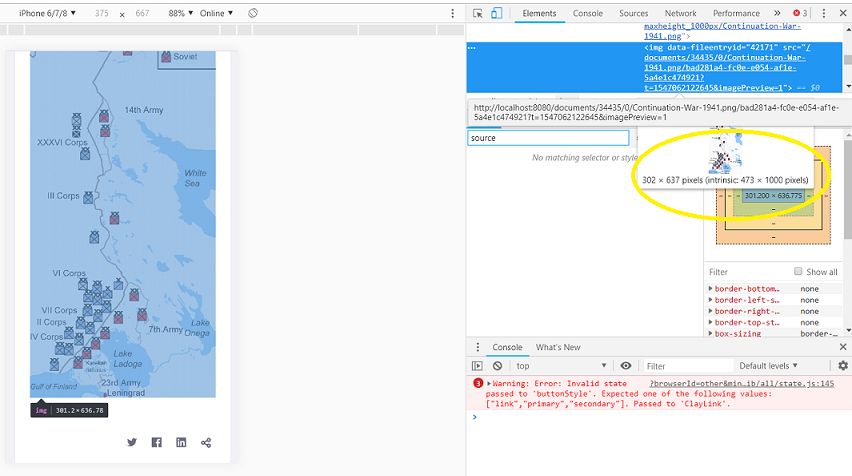
Task: Open the Online throttling dropdown
Action: tap(216, 13)
